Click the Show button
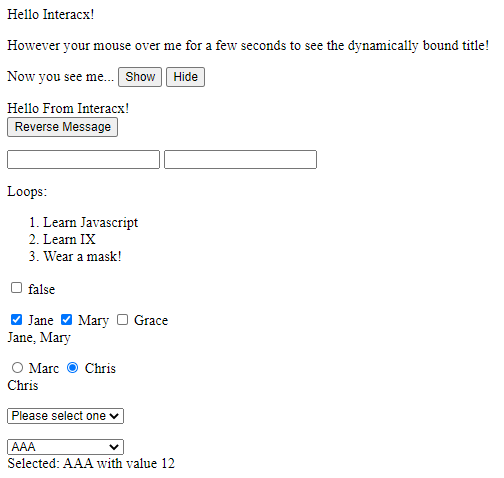The image size is (504, 478). tap(140, 77)
